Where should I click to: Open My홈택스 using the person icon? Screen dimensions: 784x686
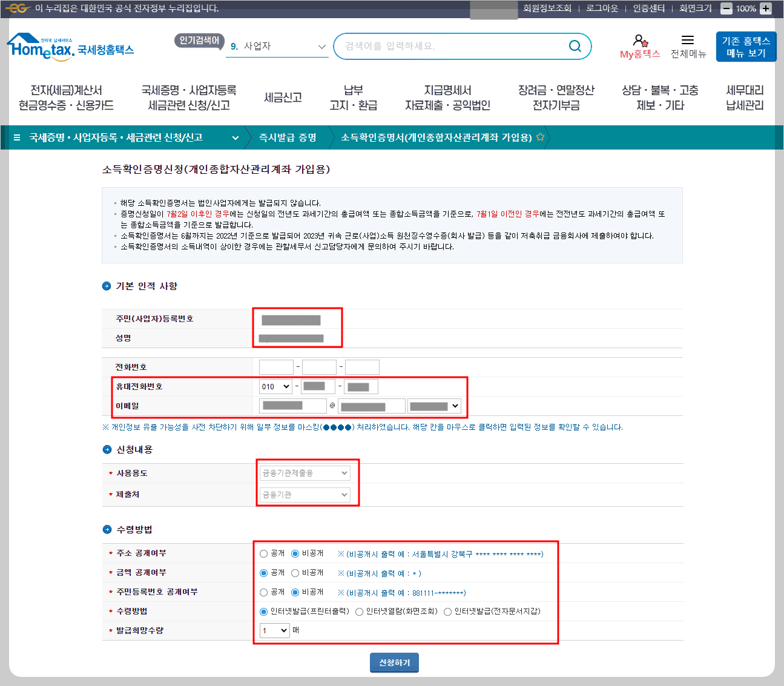639,42
